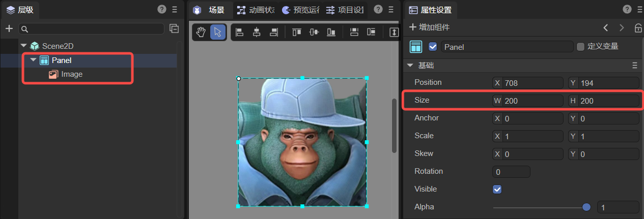Viewport: 644px width, 219px height.
Task: Edit the Scale X field
Action: pos(528,136)
